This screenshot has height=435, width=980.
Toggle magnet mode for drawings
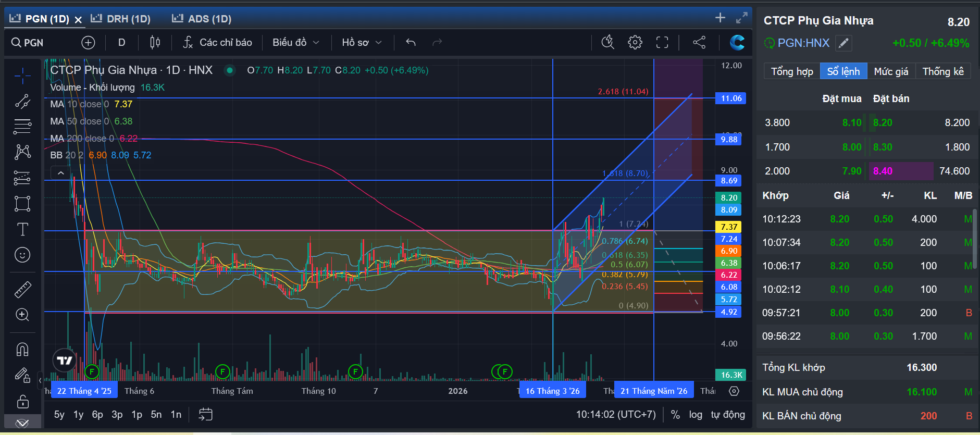(22, 349)
